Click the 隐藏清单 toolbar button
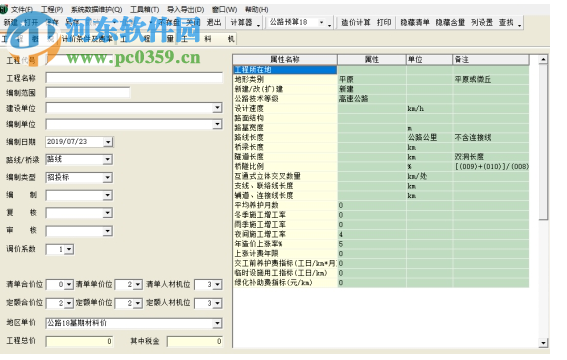The width and height of the screenshot is (567, 360). point(415,22)
